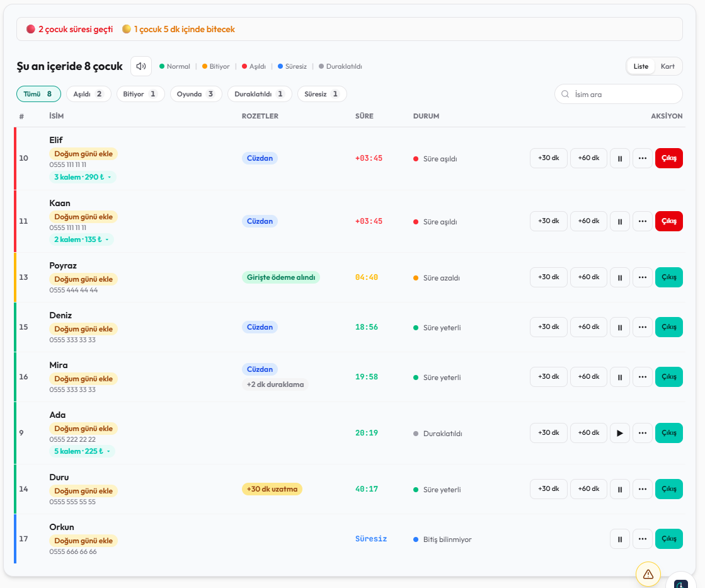Filter list by Aşıldı
The width and height of the screenshot is (705, 588).
[89, 94]
